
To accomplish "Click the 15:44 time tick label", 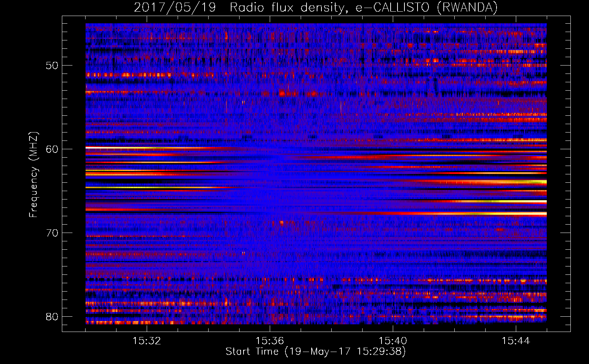I will click(x=516, y=341).
